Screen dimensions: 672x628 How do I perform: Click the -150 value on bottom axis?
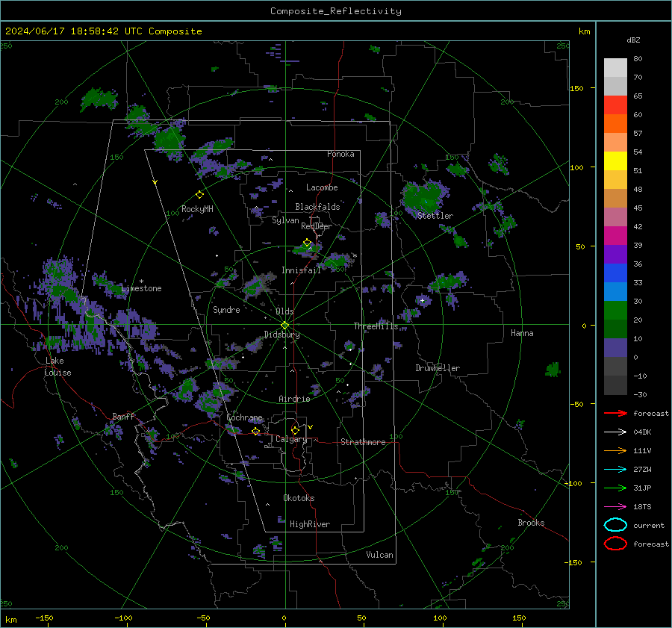click(44, 618)
